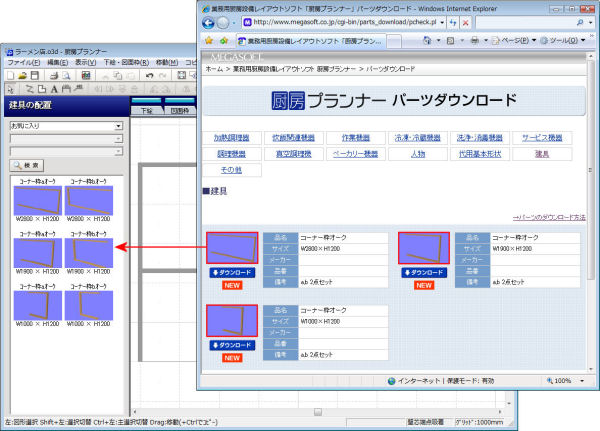Click the IE back navigation button
This screenshot has width=600, height=431.
(x=209, y=21)
